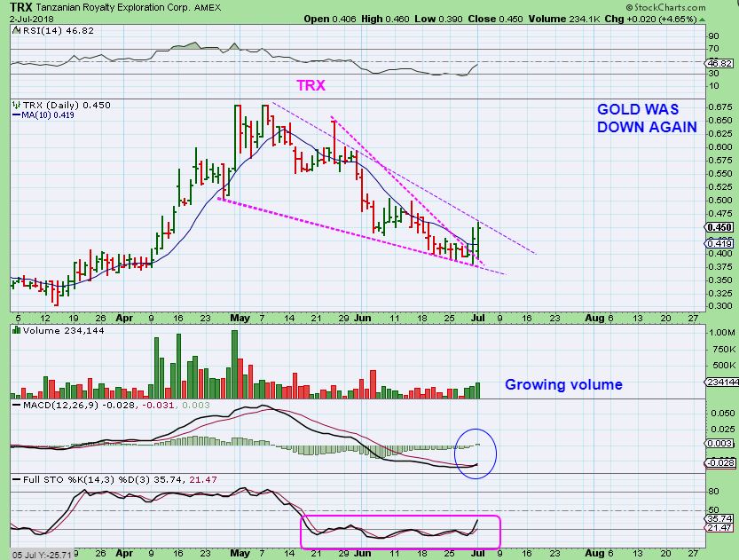The height and width of the screenshot is (560, 739).
Task: Click the Jun label on the price chart date axis
Action: pyautogui.click(x=363, y=319)
